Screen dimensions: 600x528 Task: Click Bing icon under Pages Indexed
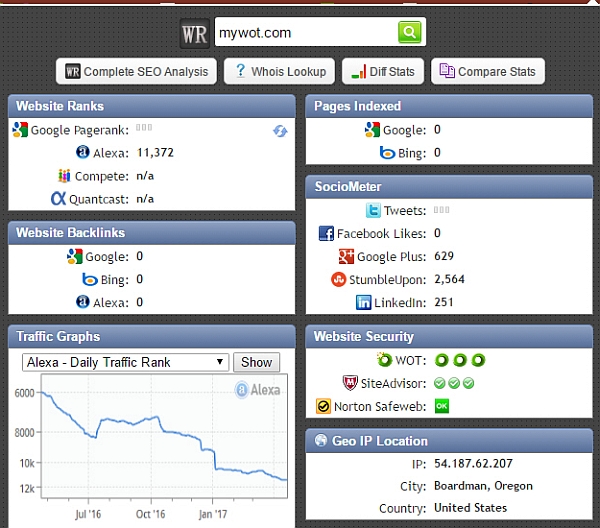(387, 153)
